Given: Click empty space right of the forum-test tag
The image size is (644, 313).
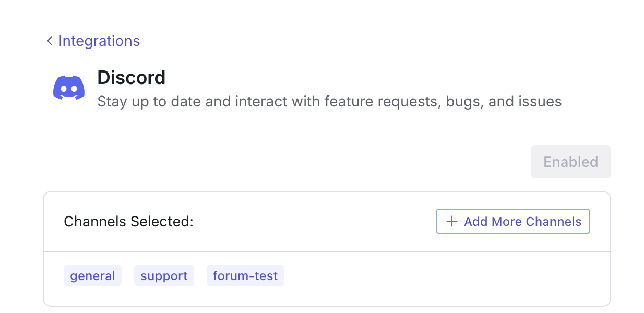Looking at the screenshot, I should [x=444, y=276].
